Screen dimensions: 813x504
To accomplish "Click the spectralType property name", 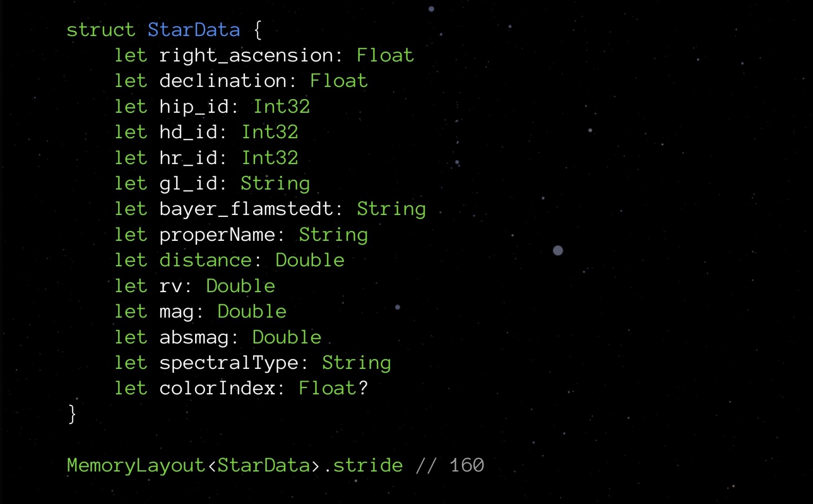I will 229,363.
